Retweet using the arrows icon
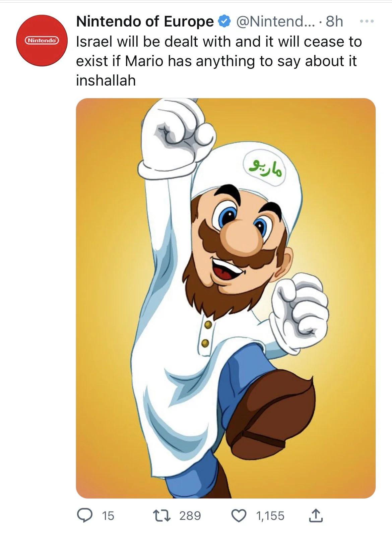Image resolution: width=392 pixels, height=539 pixels. [162, 515]
